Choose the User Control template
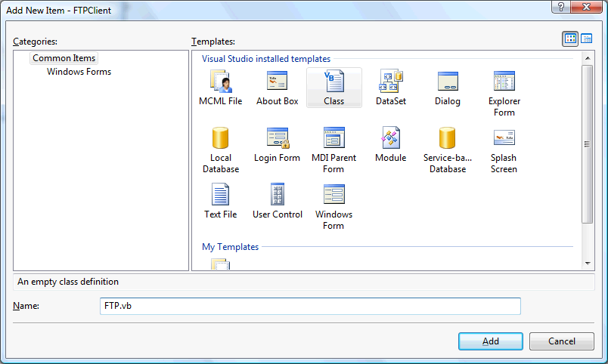Image resolution: width=608 pixels, height=364 pixels. point(277,201)
